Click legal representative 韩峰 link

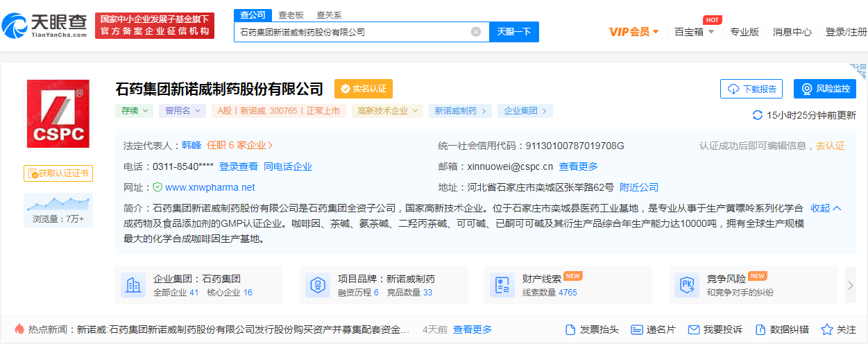click(x=192, y=146)
